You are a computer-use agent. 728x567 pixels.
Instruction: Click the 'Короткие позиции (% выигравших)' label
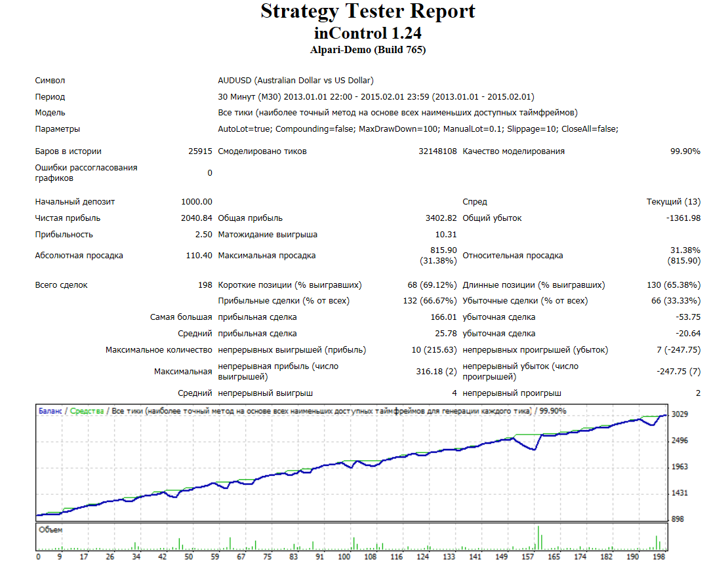(290, 285)
